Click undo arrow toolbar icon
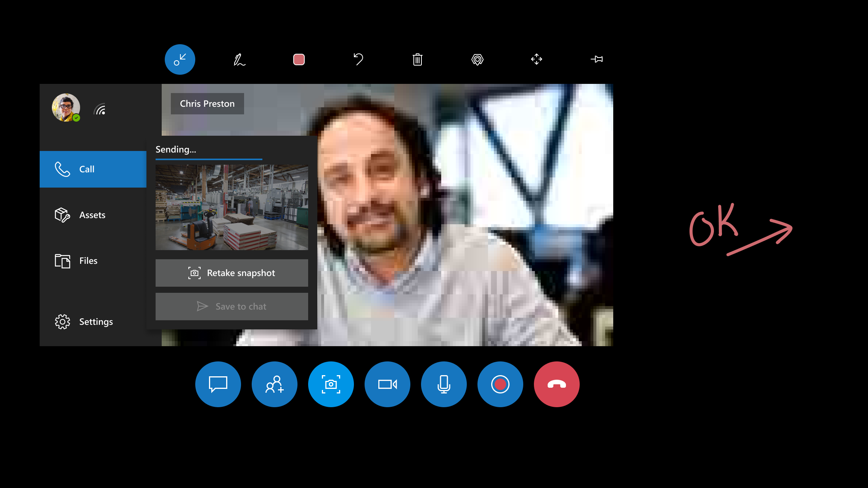 tap(358, 59)
